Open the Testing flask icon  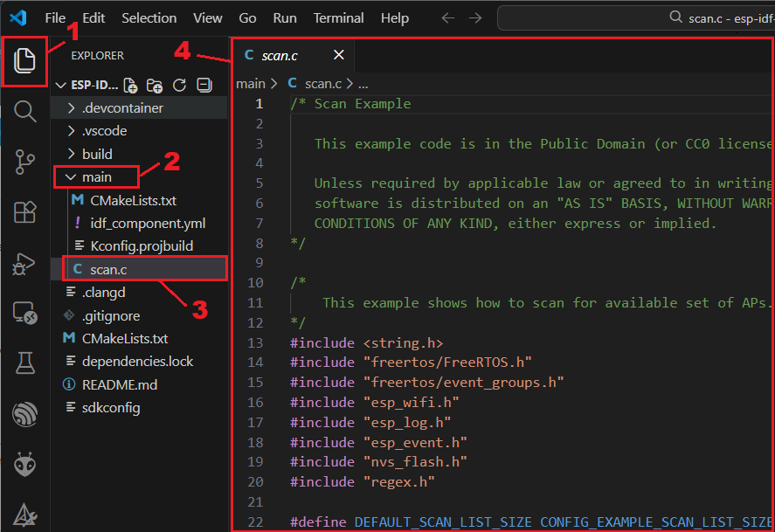click(25, 363)
